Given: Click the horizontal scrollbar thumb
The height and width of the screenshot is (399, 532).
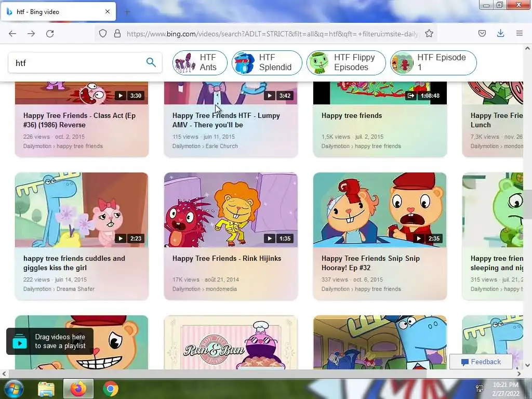Looking at the screenshot, I should (x=217, y=374).
